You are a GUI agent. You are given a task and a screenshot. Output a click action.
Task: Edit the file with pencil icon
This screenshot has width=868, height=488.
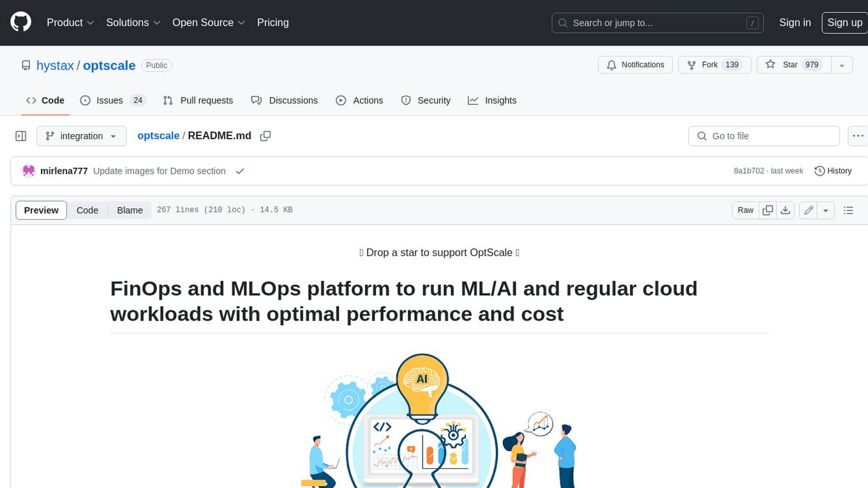(808, 210)
